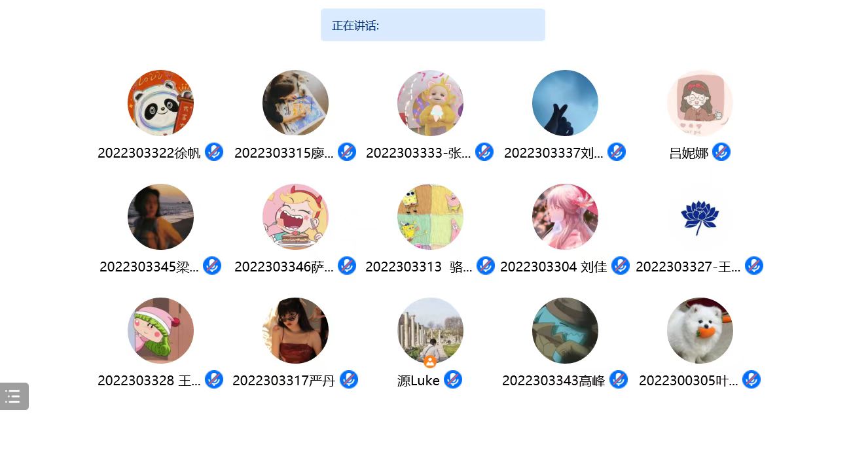Click muted microphone icon next to 吕妮娜
The height and width of the screenshot is (450, 868).
[x=721, y=152]
